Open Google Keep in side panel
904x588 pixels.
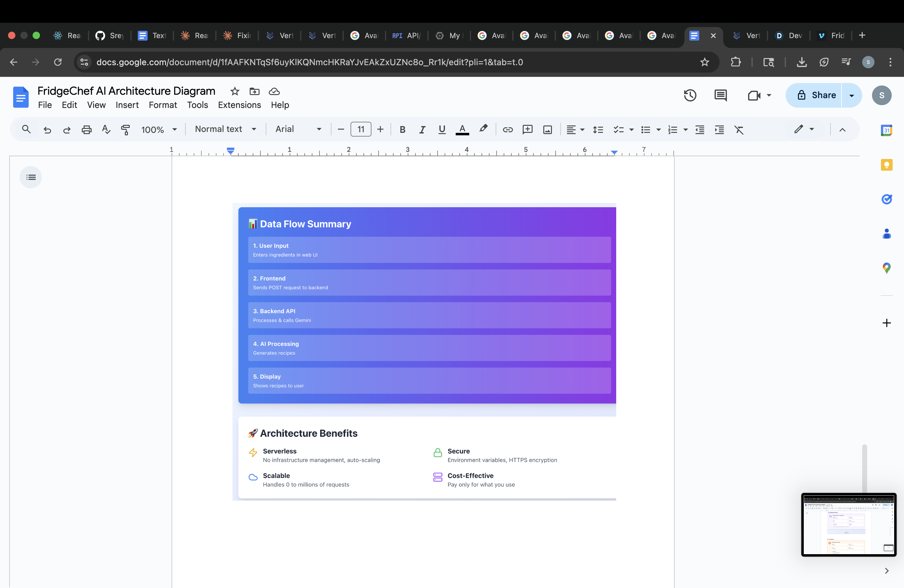[x=886, y=165]
